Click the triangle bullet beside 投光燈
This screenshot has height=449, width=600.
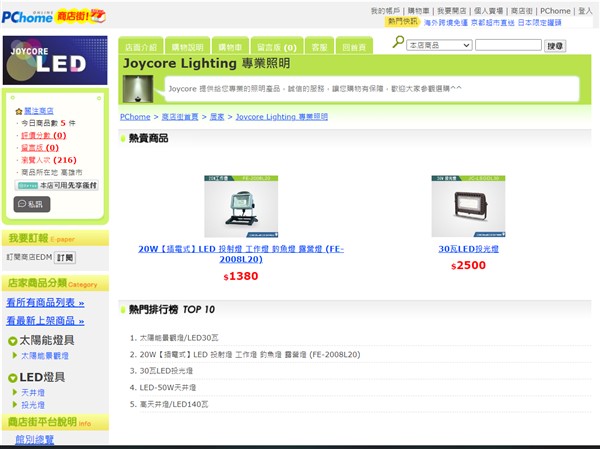tap(15, 405)
